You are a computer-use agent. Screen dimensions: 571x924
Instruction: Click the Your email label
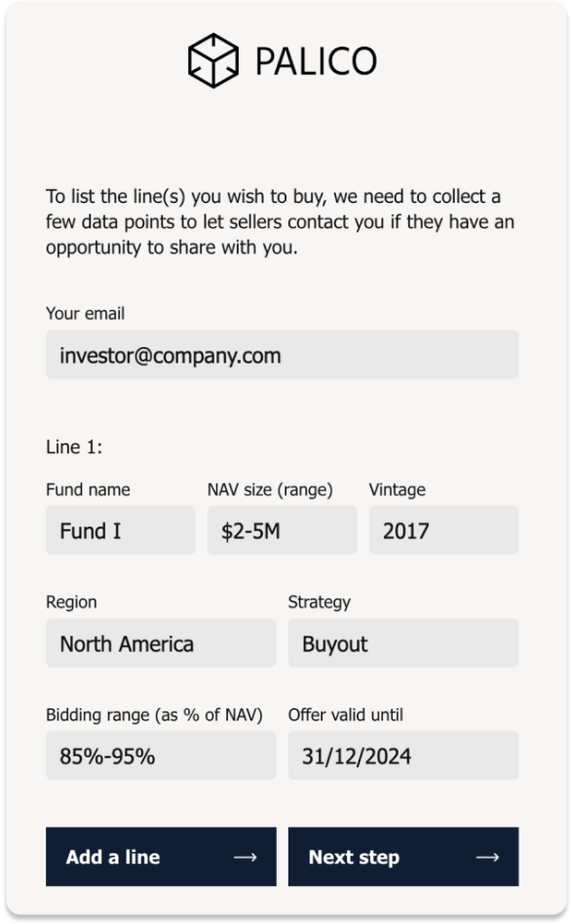coord(86,314)
